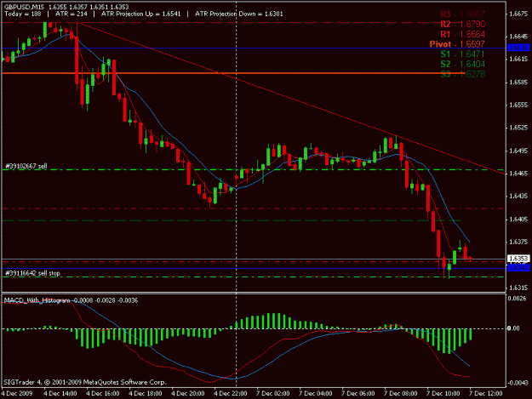Click the 7 Dec 12:00 time axis label
The width and height of the screenshot is (532, 399).
point(486,393)
